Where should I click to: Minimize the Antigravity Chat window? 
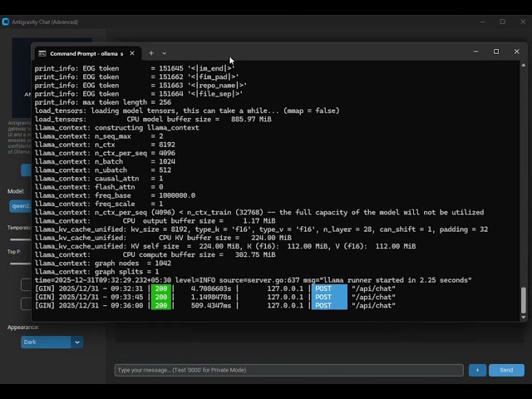[483, 22]
